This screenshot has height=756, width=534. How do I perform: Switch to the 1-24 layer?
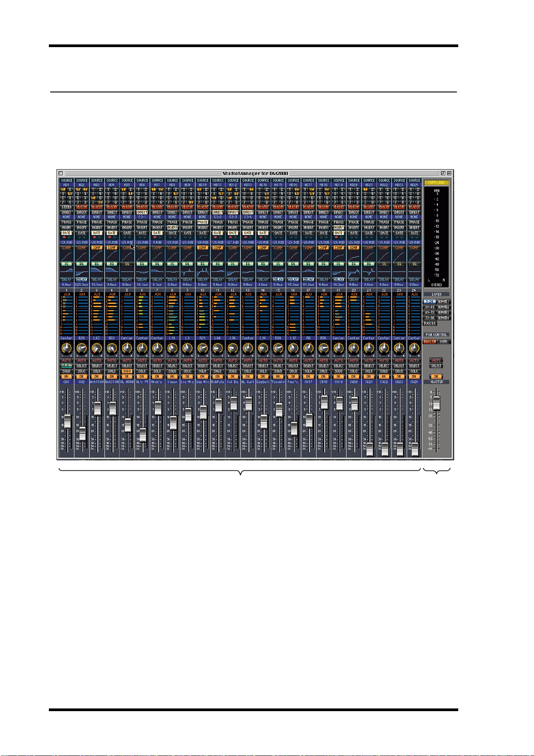tap(430, 302)
